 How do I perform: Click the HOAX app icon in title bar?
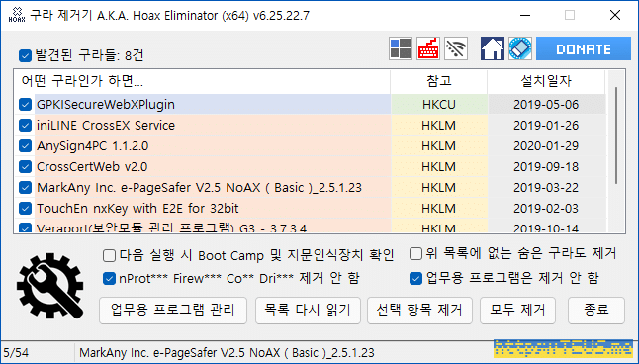[x=17, y=16]
